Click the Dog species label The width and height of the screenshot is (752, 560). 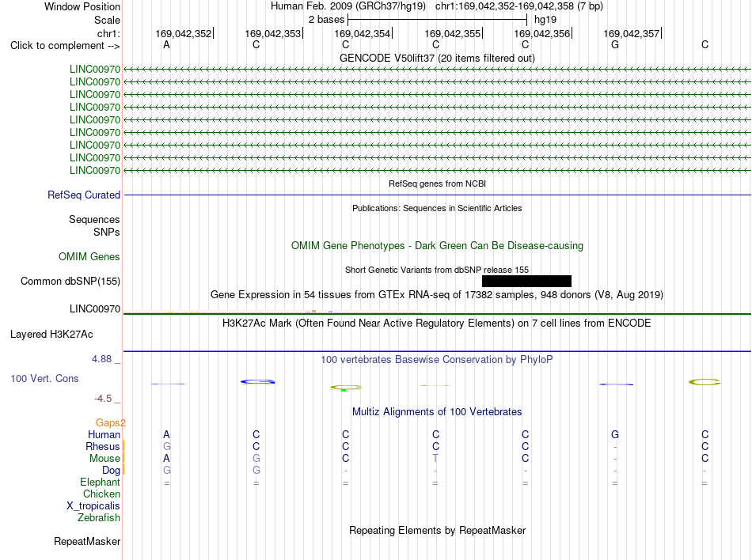111,471
